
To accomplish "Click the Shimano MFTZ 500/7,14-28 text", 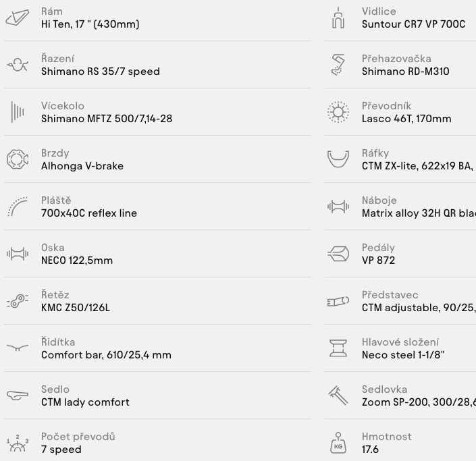I will [x=107, y=119].
